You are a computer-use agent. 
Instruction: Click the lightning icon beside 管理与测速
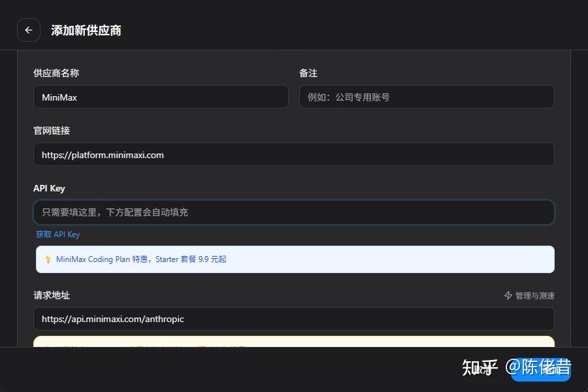click(508, 296)
